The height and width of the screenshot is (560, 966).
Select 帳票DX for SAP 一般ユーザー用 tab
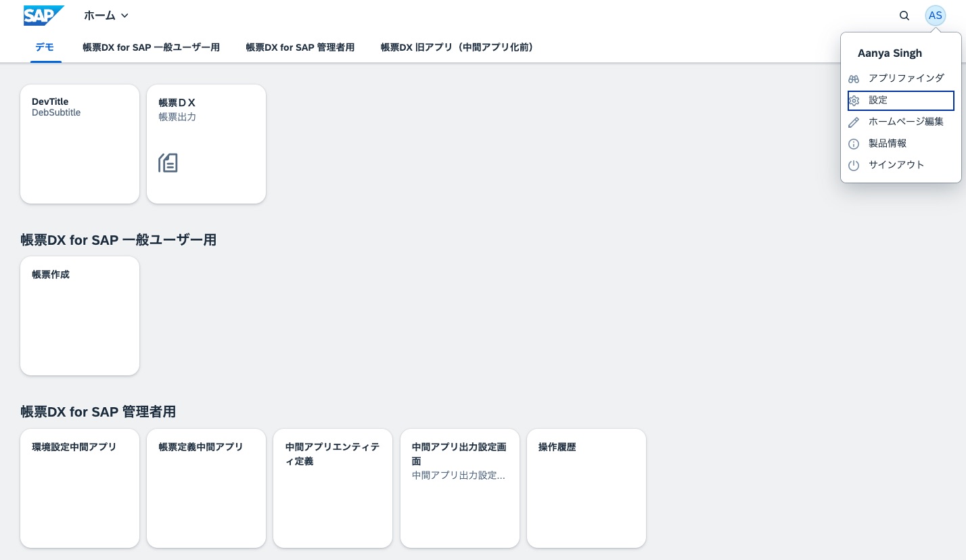tap(151, 47)
